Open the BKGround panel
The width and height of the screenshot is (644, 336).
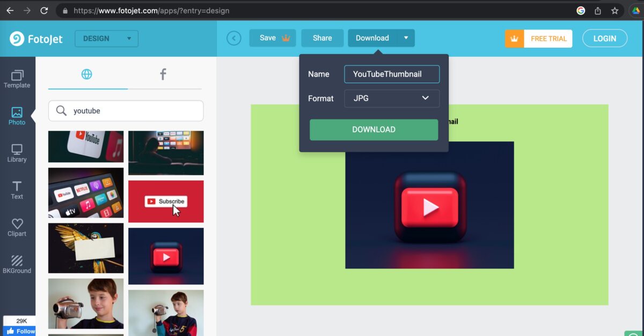tap(17, 264)
